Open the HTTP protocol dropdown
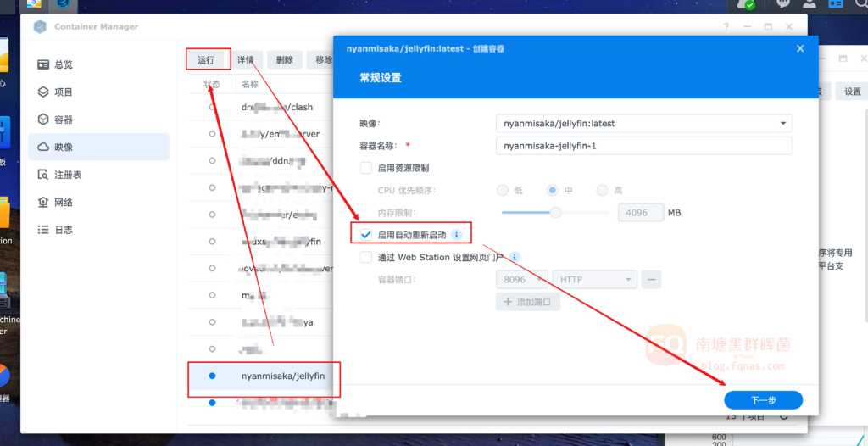 click(x=593, y=279)
